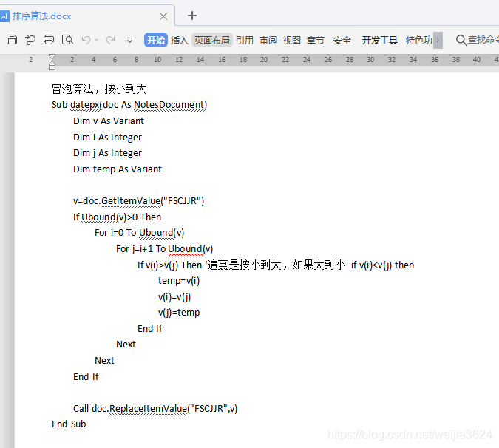
Task: Click the line 'For i=0 To Ubound(v)'
Action: [x=140, y=233]
